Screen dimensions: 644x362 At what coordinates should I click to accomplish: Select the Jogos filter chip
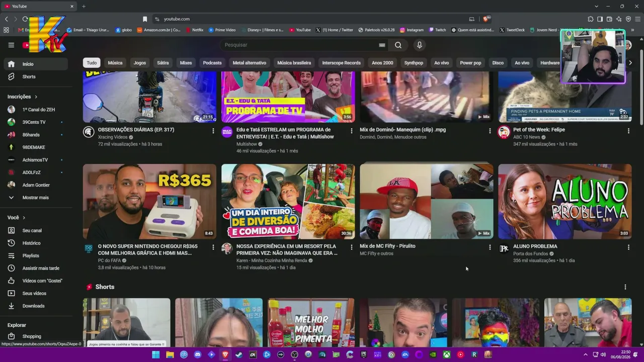tap(140, 63)
